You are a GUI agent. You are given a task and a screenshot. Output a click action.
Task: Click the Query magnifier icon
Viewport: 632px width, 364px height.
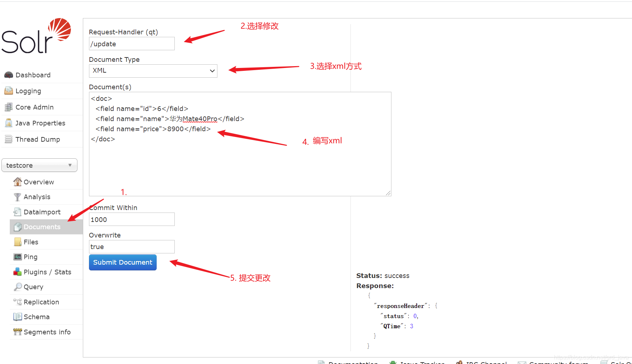coord(17,287)
